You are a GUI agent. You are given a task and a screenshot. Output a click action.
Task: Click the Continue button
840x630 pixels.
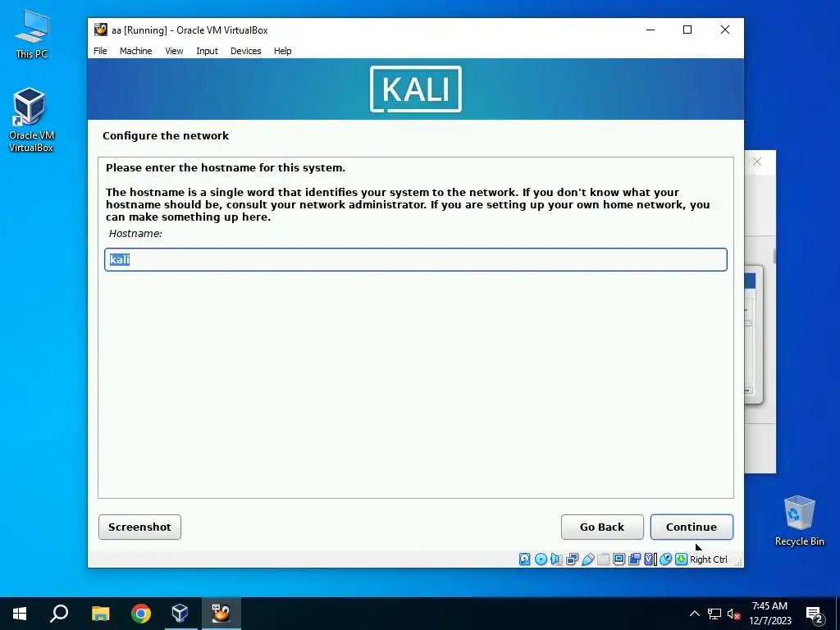pos(691,527)
